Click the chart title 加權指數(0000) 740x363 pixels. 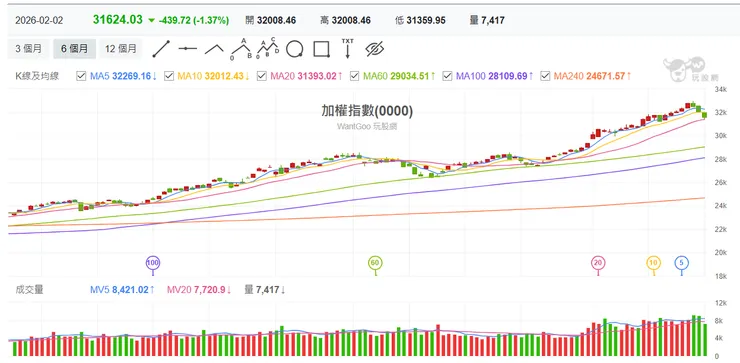coord(367,111)
